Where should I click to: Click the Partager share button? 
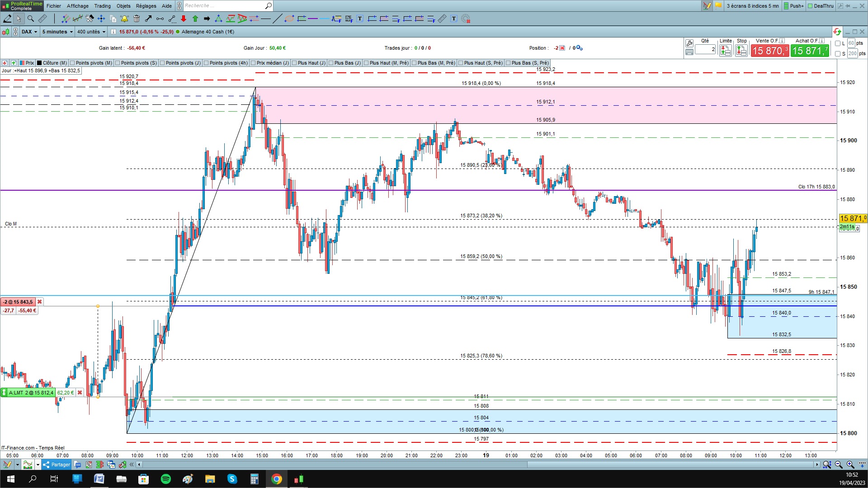[57, 465]
